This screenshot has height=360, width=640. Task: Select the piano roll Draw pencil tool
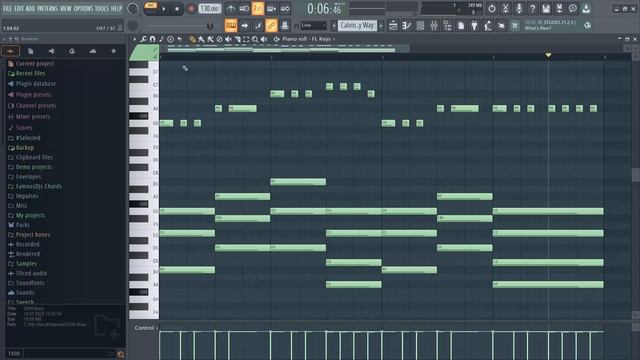pos(192,39)
